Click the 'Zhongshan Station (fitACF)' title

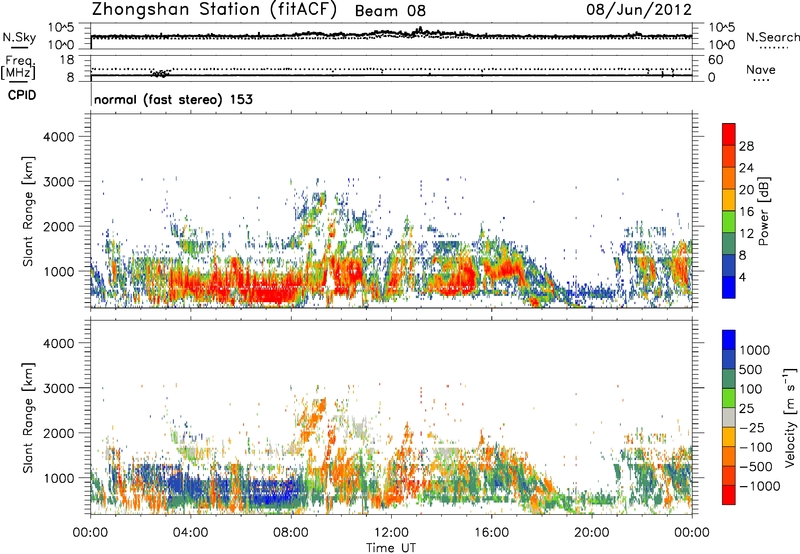click(x=214, y=9)
